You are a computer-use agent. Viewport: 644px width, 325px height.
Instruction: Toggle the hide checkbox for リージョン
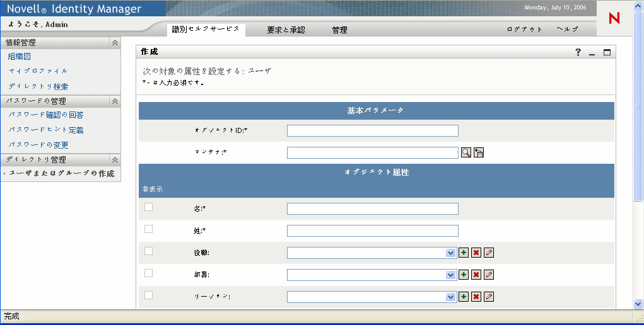point(149,295)
